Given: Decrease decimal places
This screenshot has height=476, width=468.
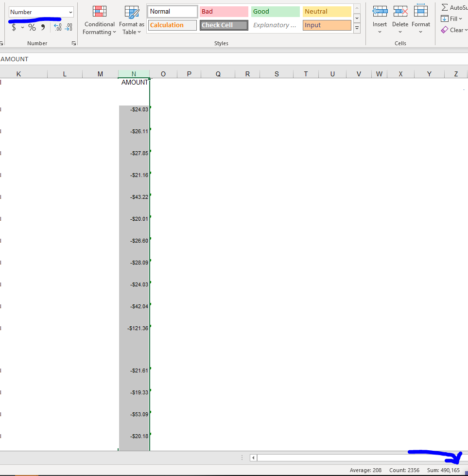Looking at the screenshot, I should [69, 27].
